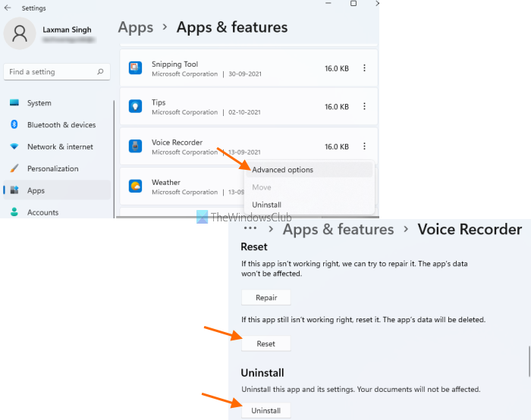Focus the Find a setting search box

(x=57, y=72)
